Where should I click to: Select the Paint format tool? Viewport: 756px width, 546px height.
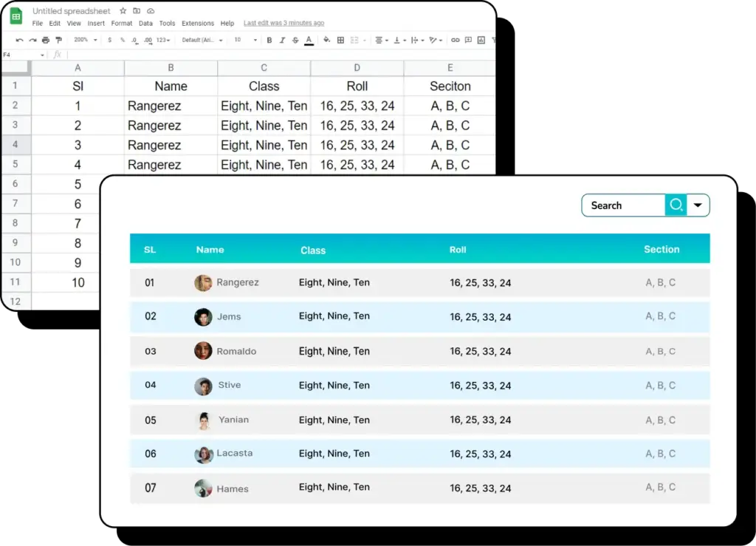pos(59,40)
